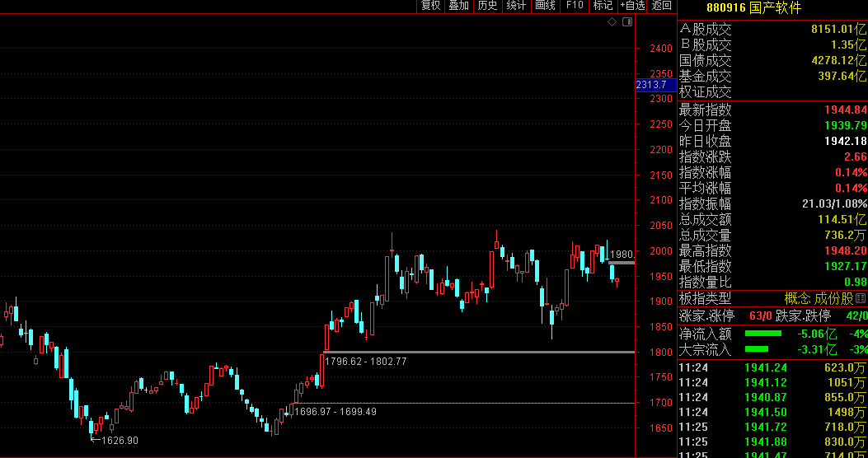This screenshot has width=868, height=458.
Task: Click the 2100 price axis label
Action: (x=662, y=200)
